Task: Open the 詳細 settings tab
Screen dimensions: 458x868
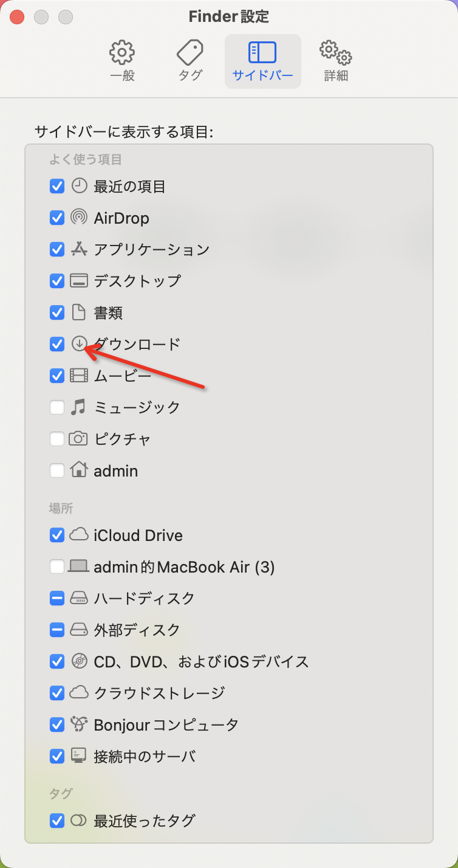Action: tap(336, 61)
